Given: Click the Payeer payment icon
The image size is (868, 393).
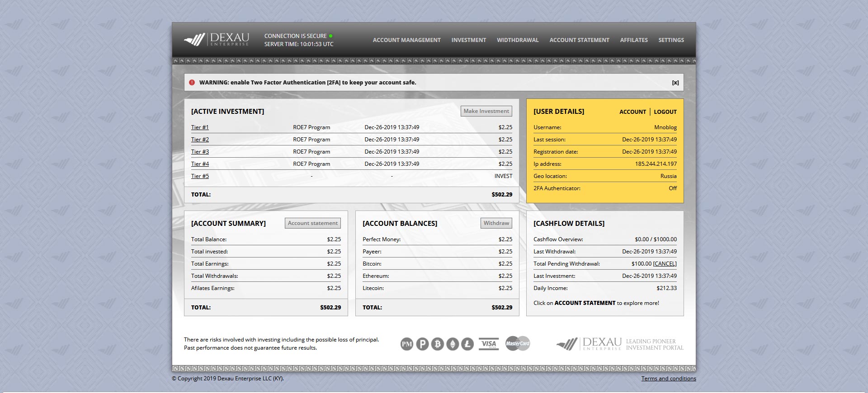Looking at the screenshot, I should point(422,344).
